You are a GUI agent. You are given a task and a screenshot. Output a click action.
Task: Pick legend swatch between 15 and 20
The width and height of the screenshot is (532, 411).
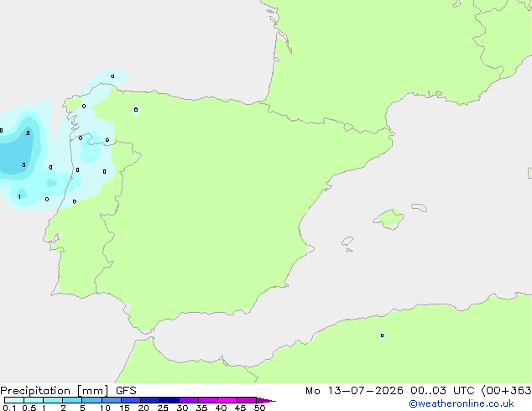point(131,400)
